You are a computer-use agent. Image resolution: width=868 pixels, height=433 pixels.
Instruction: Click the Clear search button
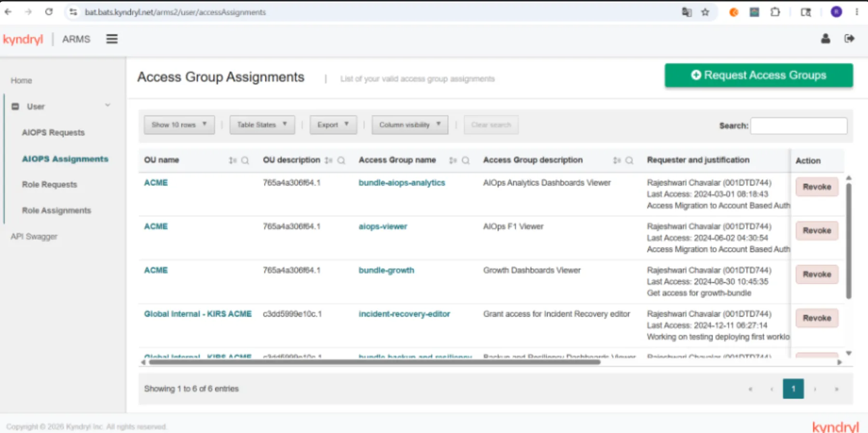(491, 125)
